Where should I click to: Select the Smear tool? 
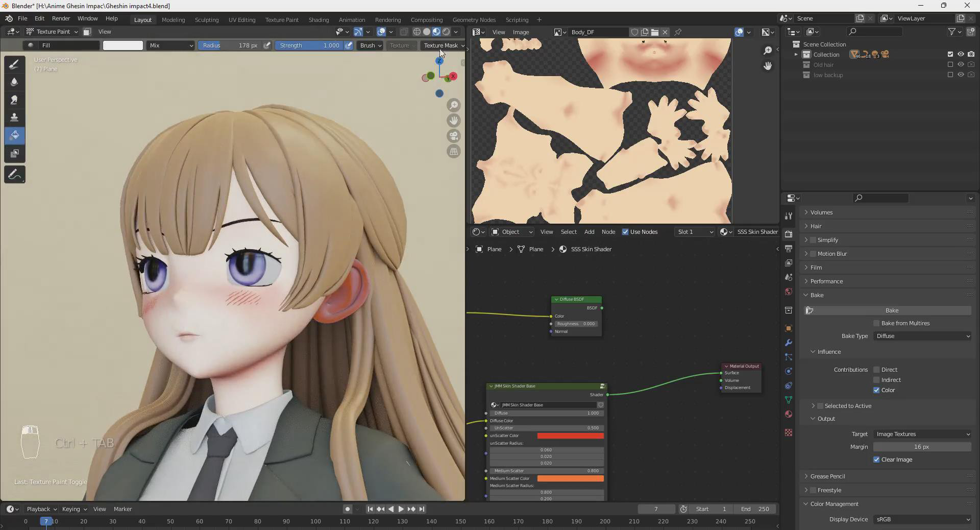(x=14, y=100)
